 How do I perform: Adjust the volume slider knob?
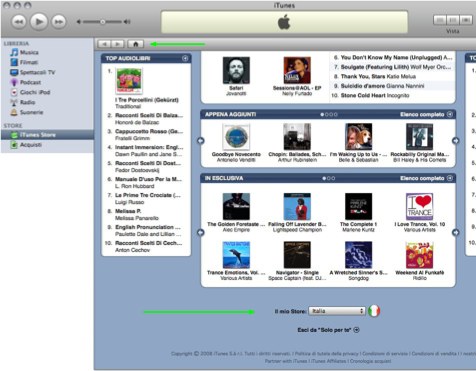click(103, 22)
